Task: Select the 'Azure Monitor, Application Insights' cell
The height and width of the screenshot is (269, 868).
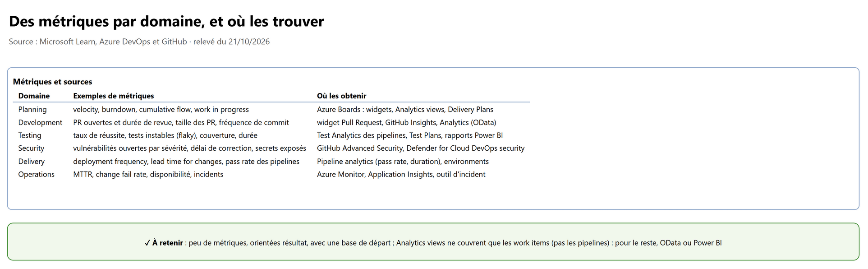Action: click(401, 174)
